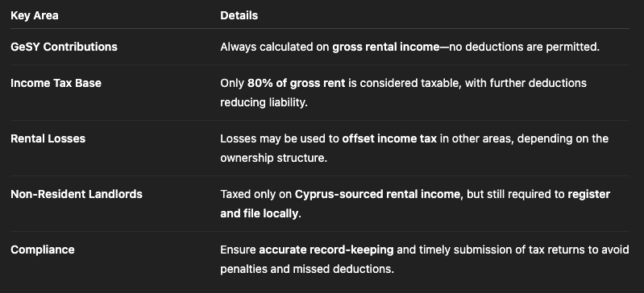Select the GeSY Contributions row label
The height and width of the screenshot is (293, 644).
[64, 47]
